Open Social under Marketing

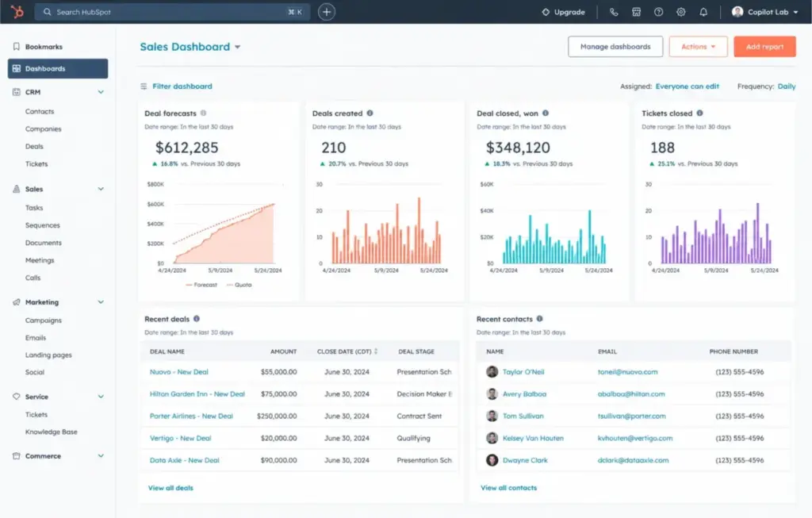click(35, 372)
